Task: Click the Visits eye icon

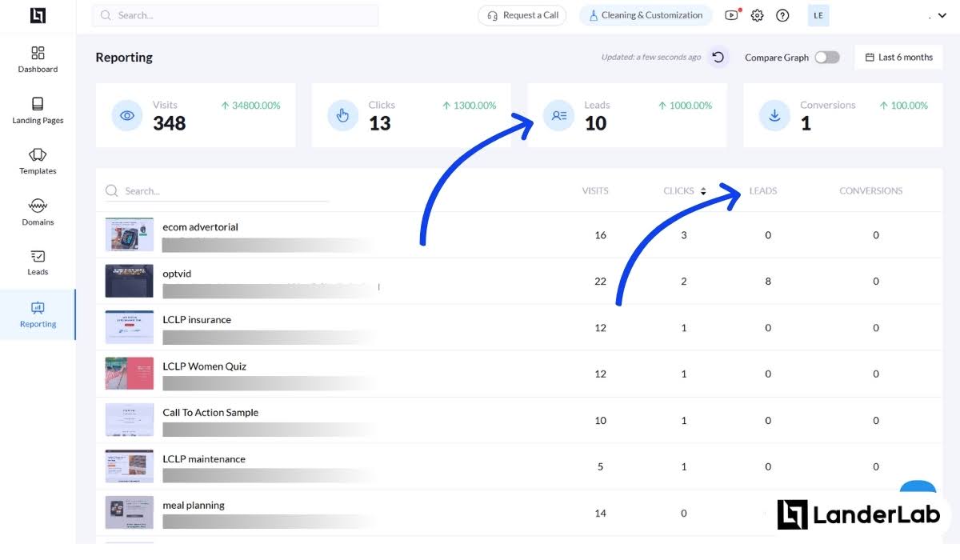Action: tap(127, 115)
